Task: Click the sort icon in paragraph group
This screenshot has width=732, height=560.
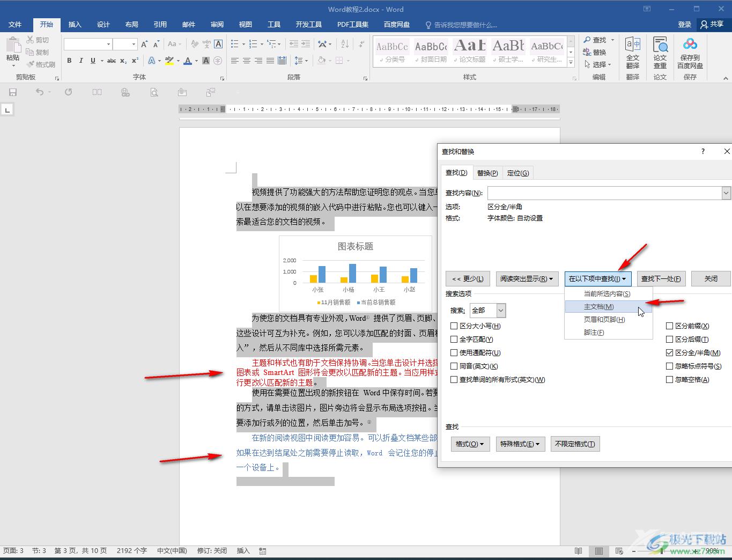Action: (345, 44)
